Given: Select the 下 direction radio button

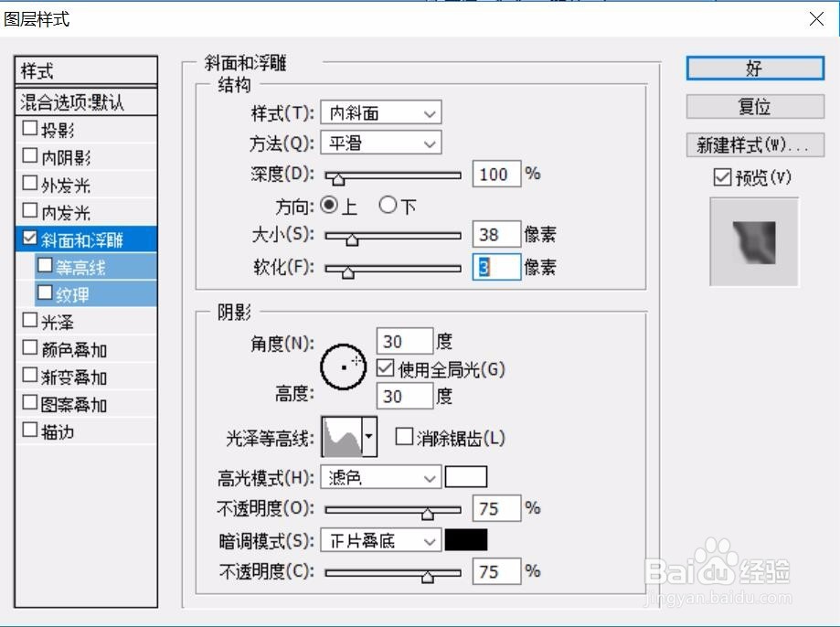Looking at the screenshot, I should point(390,205).
